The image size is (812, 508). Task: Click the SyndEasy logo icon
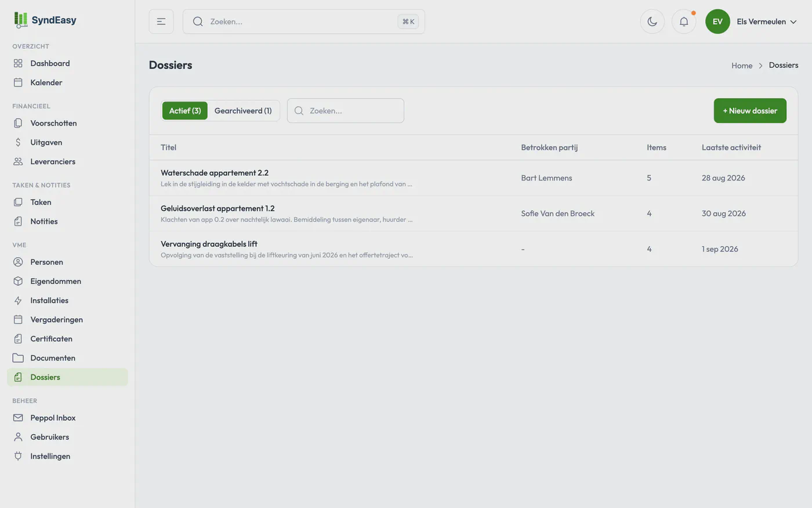(x=20, y=20)
